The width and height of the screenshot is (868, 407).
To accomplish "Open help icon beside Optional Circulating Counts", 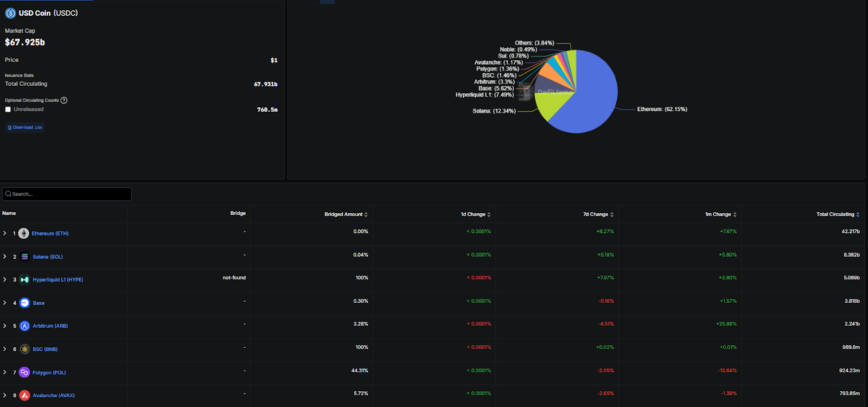I will click(64, 100).
